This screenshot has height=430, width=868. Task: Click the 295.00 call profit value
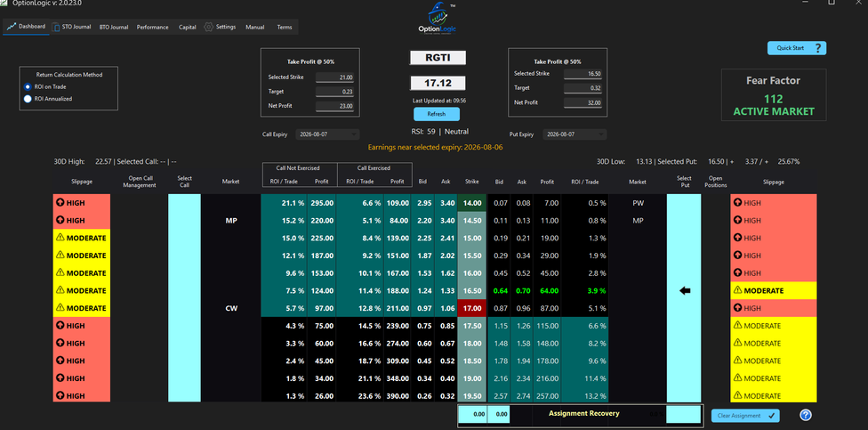click(322, 203)
